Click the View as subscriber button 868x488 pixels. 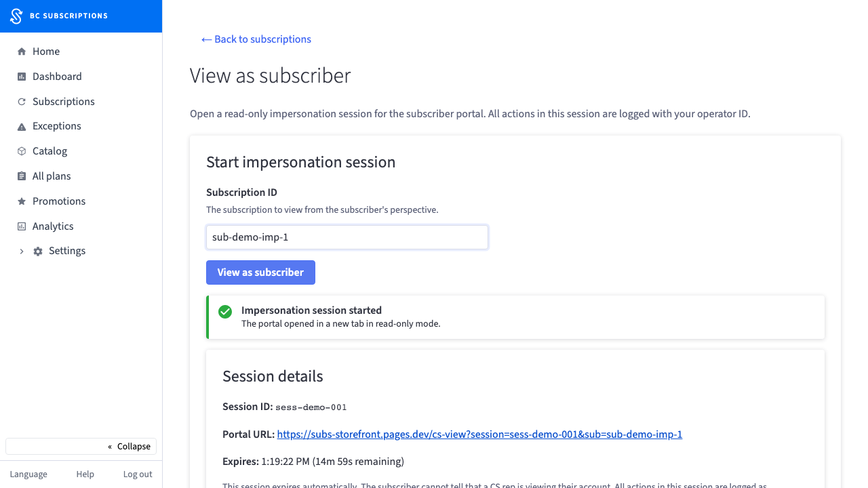pyautogui.click(x=260, y=272)
